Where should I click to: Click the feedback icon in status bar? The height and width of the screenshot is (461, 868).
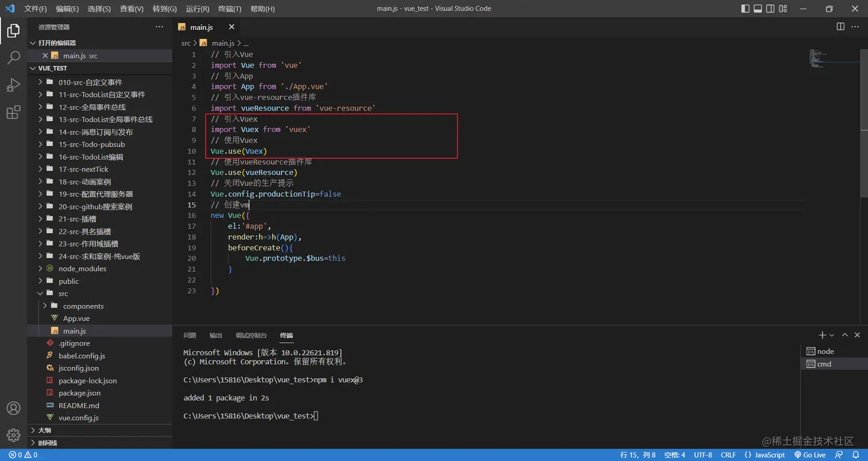[839, 455]
